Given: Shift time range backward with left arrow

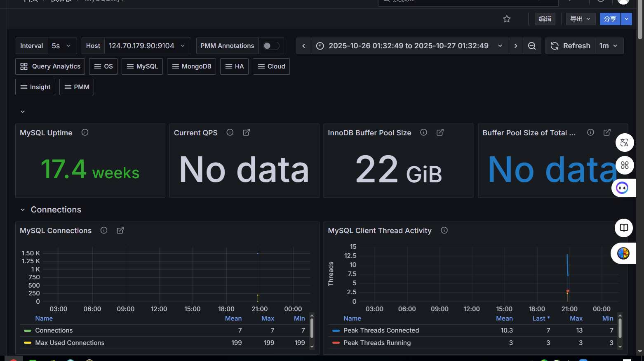Looking at the screenshot, I should (x=303, y=46).
